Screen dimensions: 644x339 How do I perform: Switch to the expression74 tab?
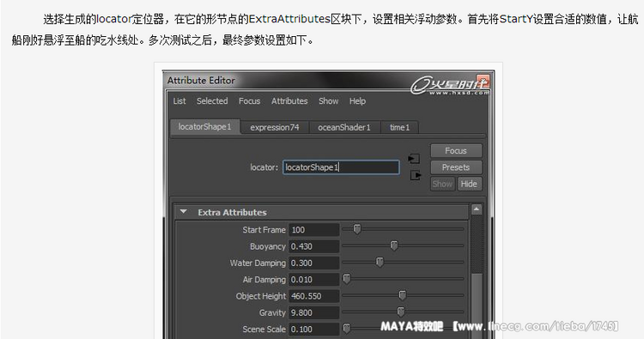pyautogui.click(x=275, y=128)
